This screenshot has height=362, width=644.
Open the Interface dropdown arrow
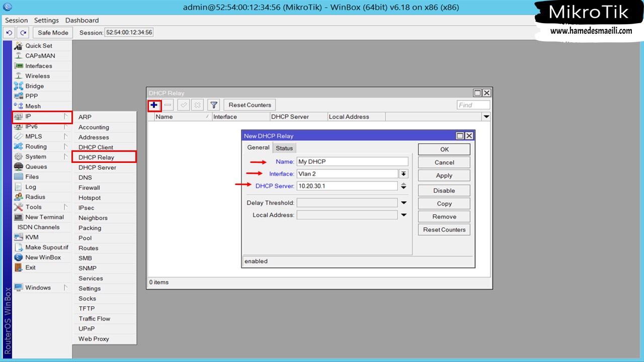[404, 173]
